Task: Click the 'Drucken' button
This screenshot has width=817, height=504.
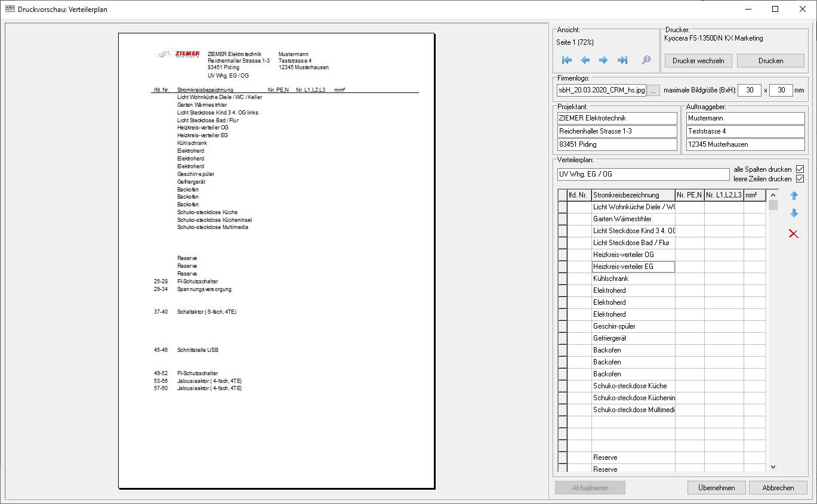Action: pos(770,60)
